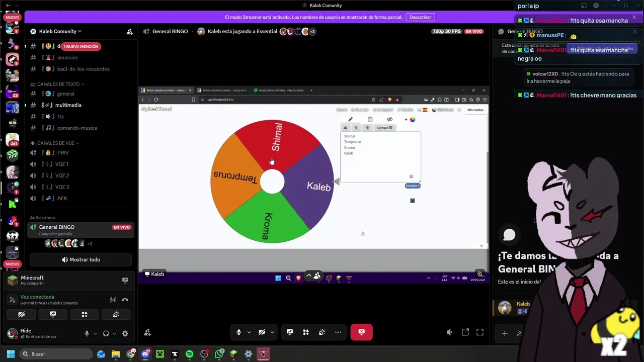Share the Minecraft game screen
The width and height of the screenshot is (644, 362).
(x=125, y=280)
